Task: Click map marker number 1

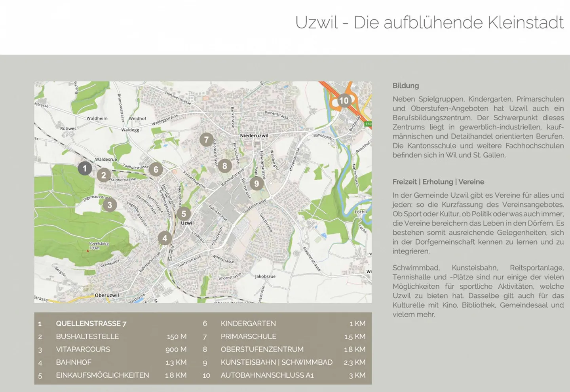Action: pyautogui.click(x=85, y=168)
